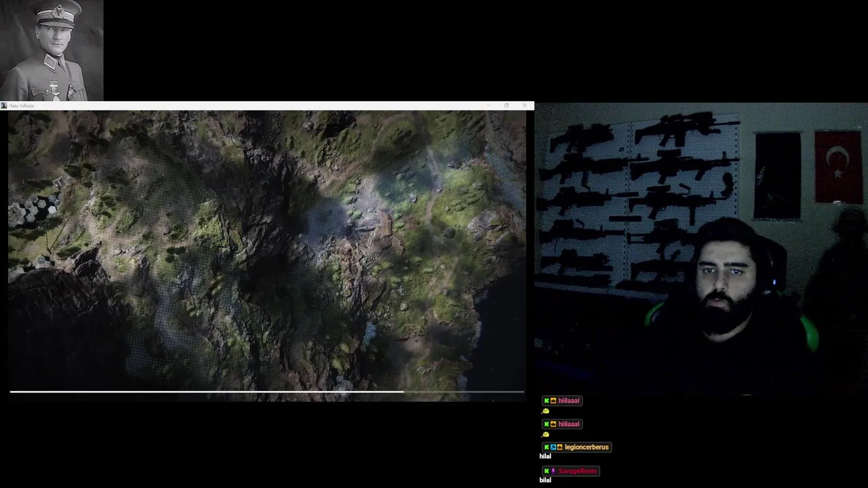Click the "hilal" chat message text
Image resolution: width=868 pixels, height=488 pixels.
[545, 457]
